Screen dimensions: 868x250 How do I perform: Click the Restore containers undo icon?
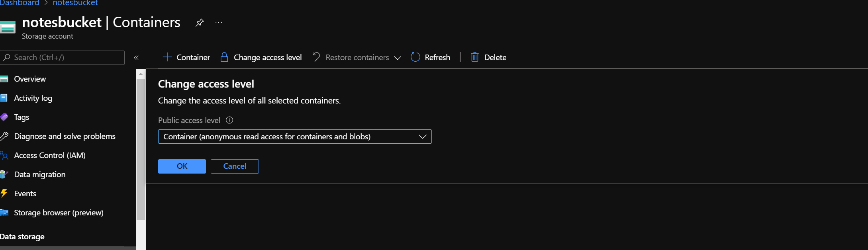(316, 57)
